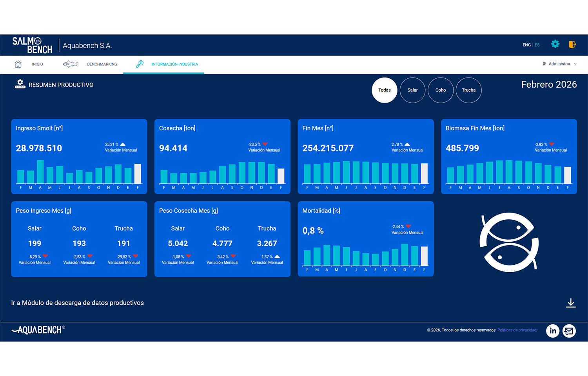
Task: Open the BENCHMARKING tab
Action: [102, 64]
